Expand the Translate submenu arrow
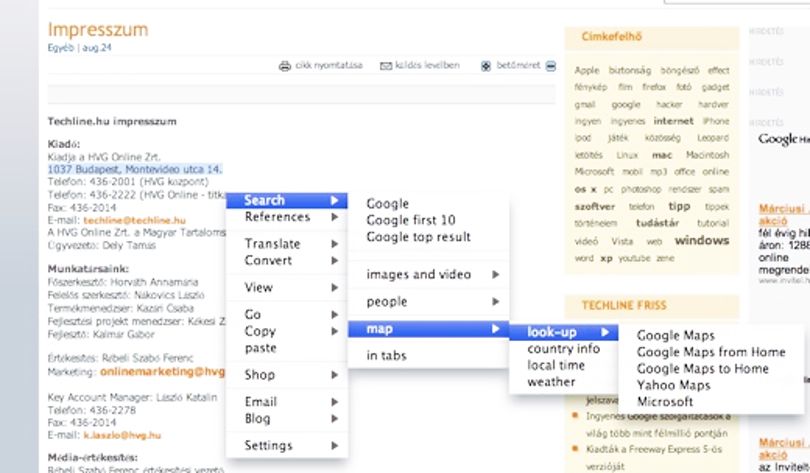 click(x=335, y=244)
